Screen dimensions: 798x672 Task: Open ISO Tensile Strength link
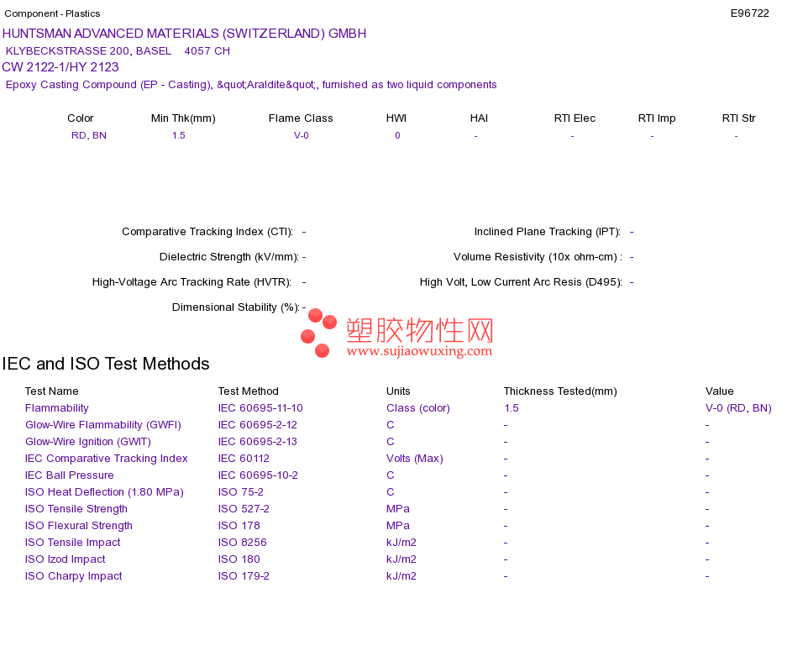point(76,509)
